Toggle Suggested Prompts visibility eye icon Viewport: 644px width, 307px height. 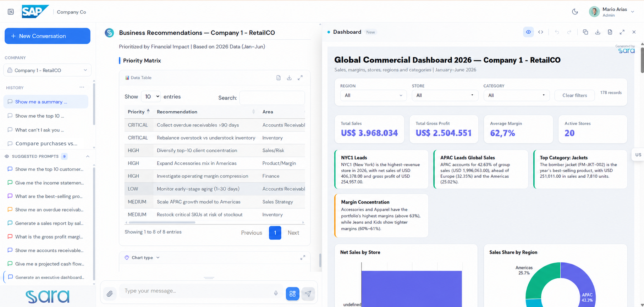point(7,156)
